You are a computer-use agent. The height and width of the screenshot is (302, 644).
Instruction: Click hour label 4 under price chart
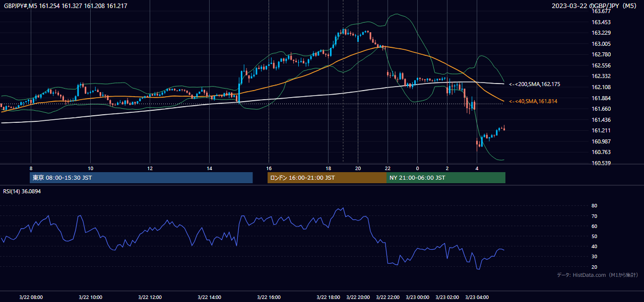tap(477, 168)
